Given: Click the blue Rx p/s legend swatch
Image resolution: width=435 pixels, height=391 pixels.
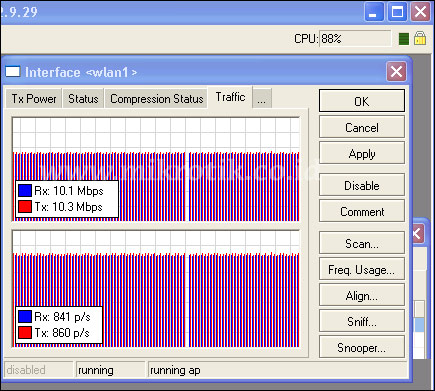Looking at the screenshot, I should (25, 317).
